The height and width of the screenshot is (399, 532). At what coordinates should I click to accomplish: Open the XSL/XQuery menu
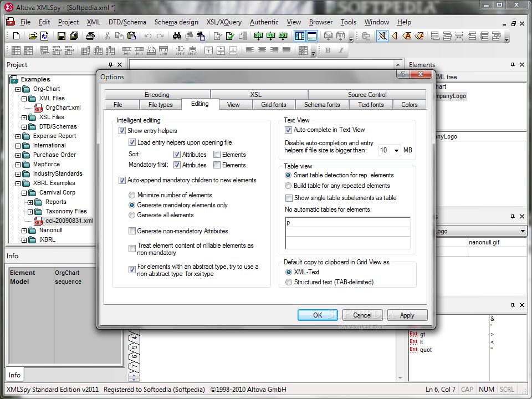(x=224, y=22)
